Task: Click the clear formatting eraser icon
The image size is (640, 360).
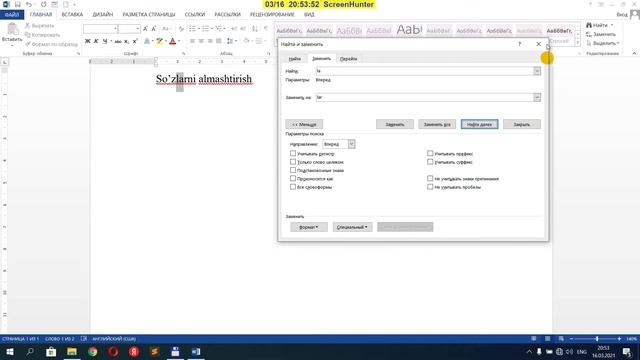Action: [181, 29]
